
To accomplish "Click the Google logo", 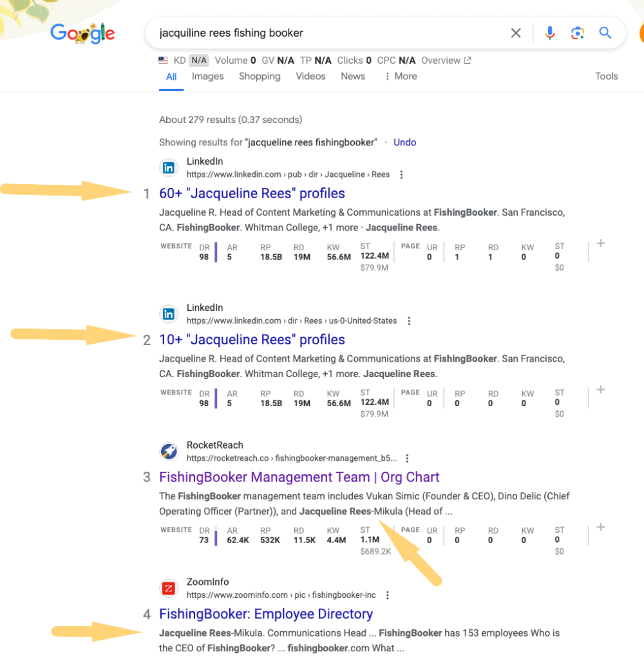I will [82, 33].
